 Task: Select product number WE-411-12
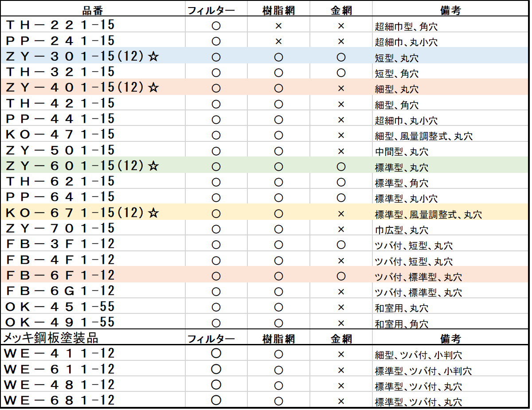(59, 353)
